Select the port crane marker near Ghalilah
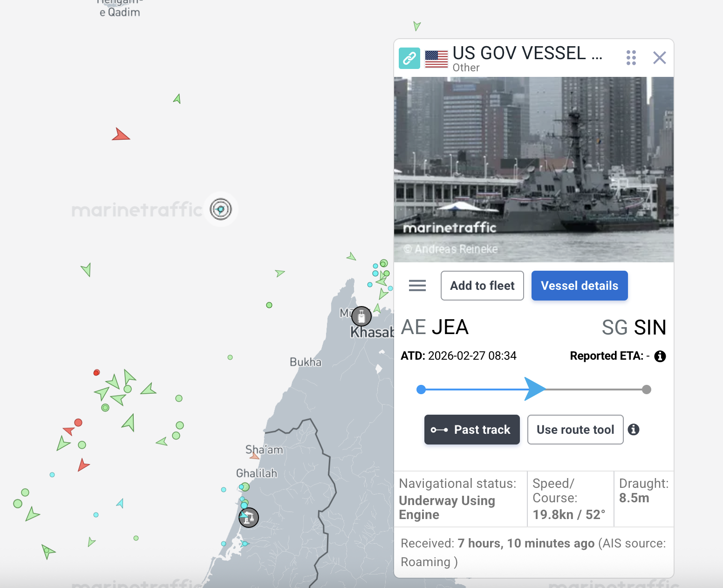The width and height of the screenshot is (723, 588). [x=249, y=518]
